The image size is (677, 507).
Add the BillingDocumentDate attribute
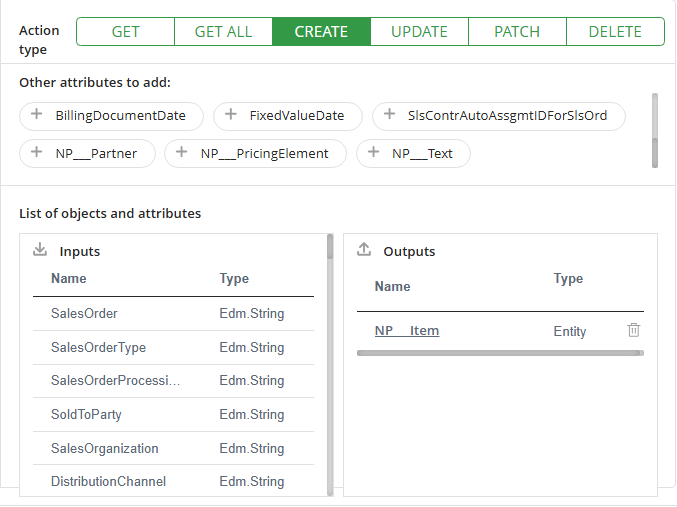tap(111, 116)
